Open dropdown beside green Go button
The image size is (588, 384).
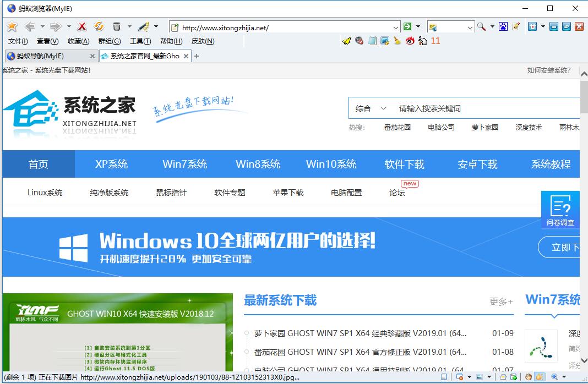[x=418, y=26]
